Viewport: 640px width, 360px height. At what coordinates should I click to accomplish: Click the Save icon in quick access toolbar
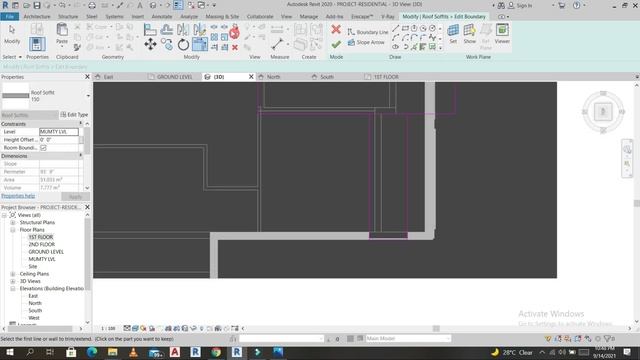(x=37, y=5)
